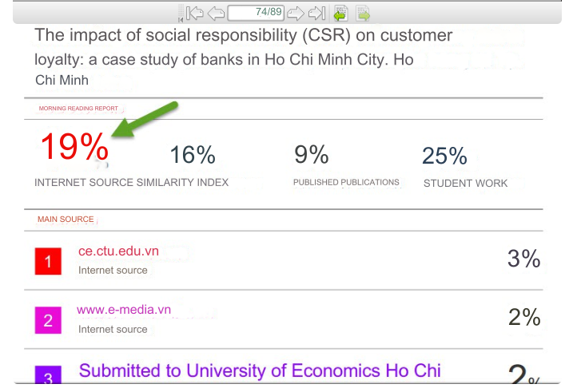Click the 74/89 page number field
The image size is (573, 392).
(x=256, y=13)
